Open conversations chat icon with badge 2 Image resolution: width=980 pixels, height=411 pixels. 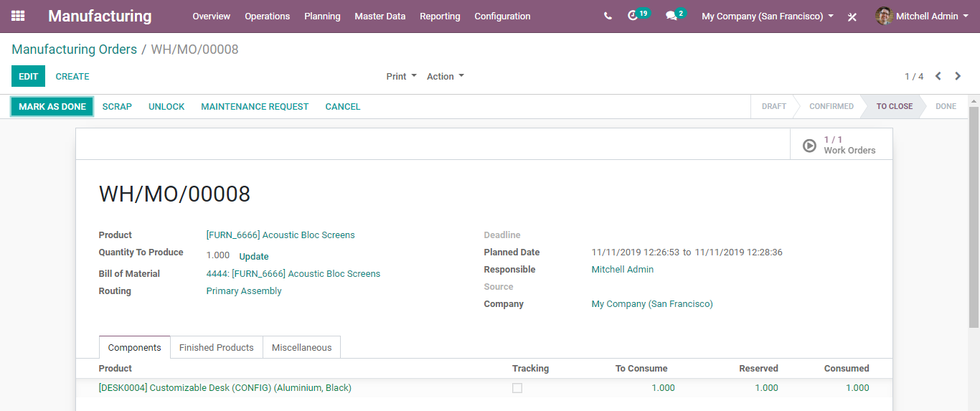[675, 15]
